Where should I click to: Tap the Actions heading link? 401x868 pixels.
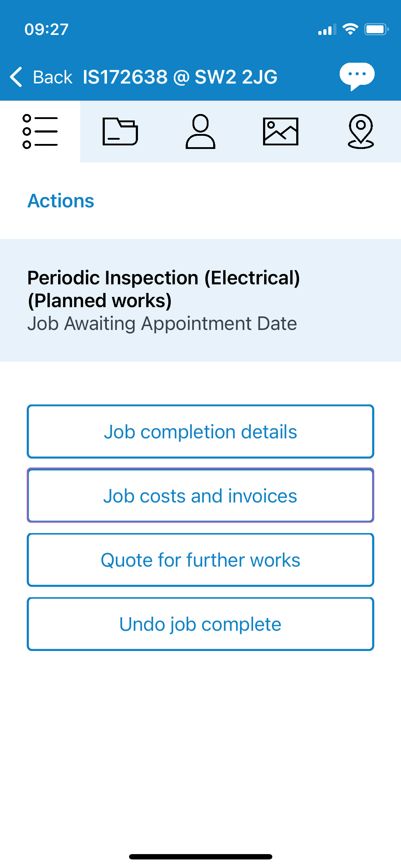pyautogui.click(x=61, y=201)
